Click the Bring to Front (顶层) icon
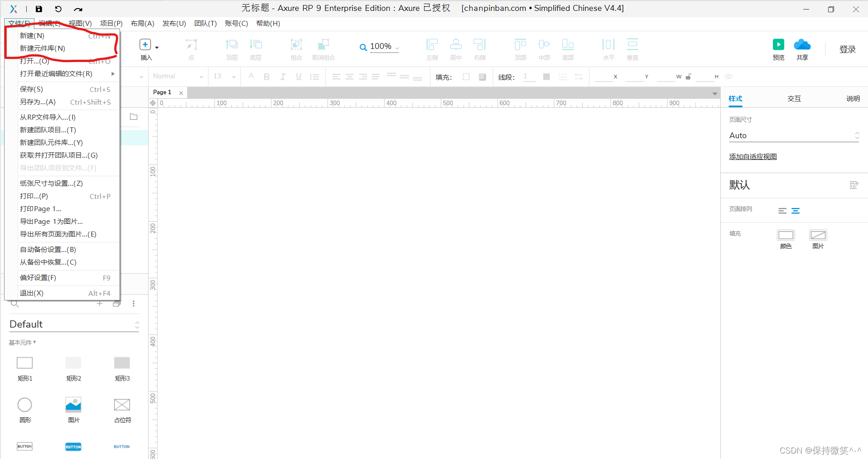 click(x=232, y=44)
